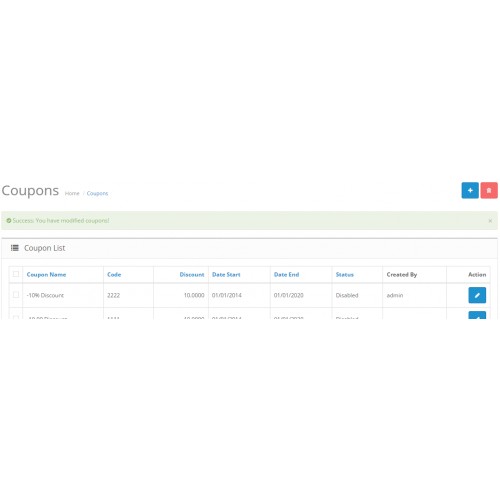This screenshot has height=500, width=500.
Task: Open the Home breadcrumb link
Action: point(72,193)
